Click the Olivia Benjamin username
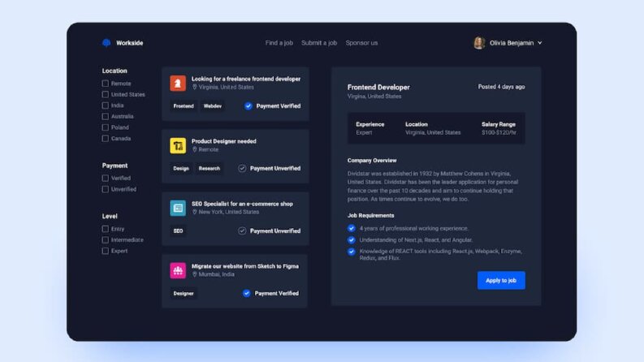 (512, 43)
